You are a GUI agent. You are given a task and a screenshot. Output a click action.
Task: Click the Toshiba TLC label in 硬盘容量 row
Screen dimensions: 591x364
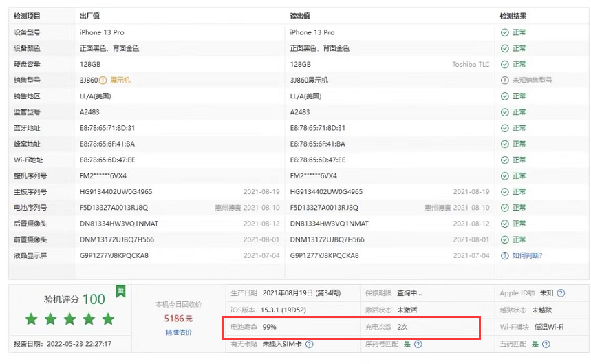471,65
